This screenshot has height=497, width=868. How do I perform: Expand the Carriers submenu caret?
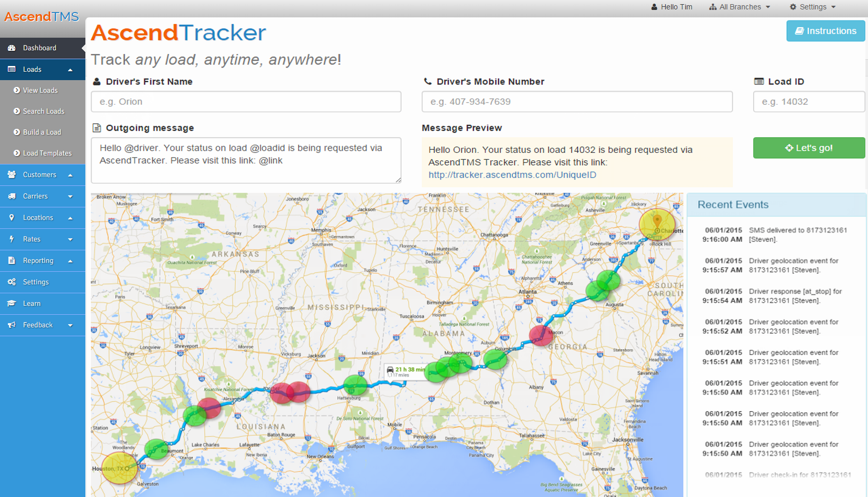[70, 196]
